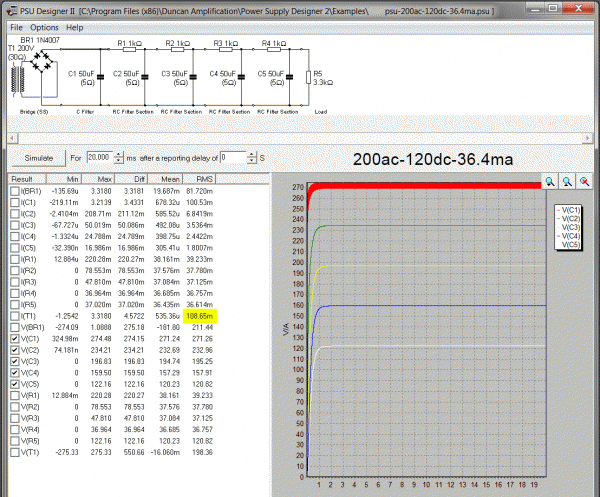Click the V(C1) red legend entry
The image size is (600, 497).
tap(569, 210)
